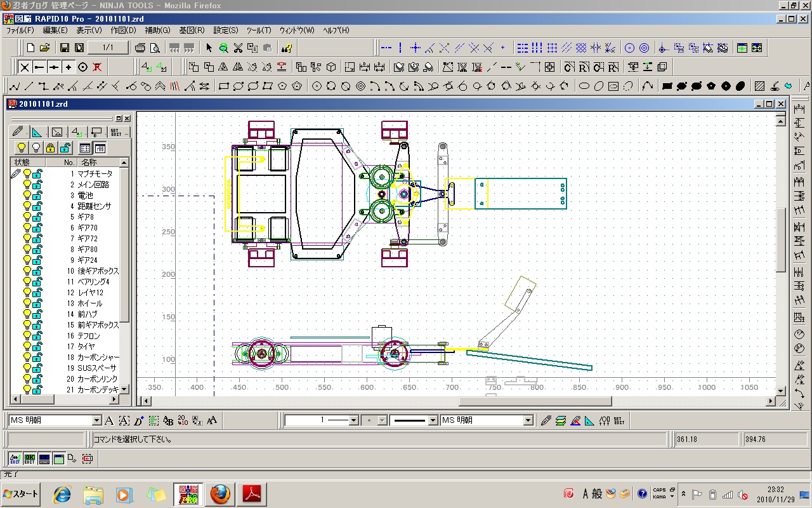812x508 pixels.
Task: Cut using the scissors icon
Action: click(238, 48)
